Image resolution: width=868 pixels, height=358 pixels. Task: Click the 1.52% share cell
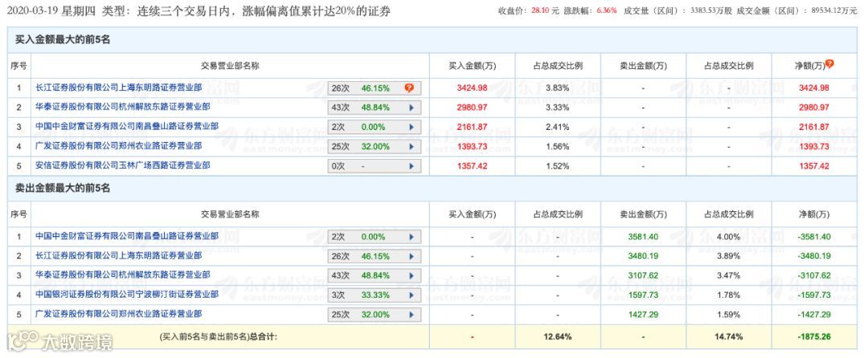(x=557, y=165)
